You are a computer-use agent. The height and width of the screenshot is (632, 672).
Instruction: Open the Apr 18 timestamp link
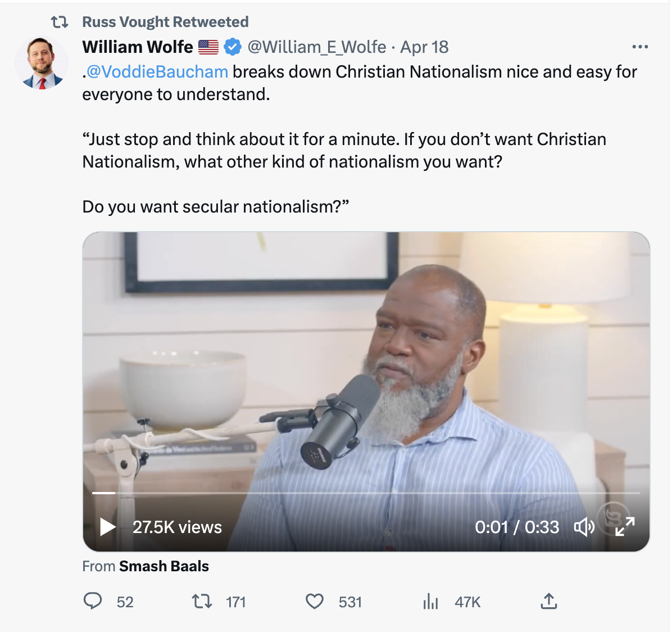[x=424, y=47]
